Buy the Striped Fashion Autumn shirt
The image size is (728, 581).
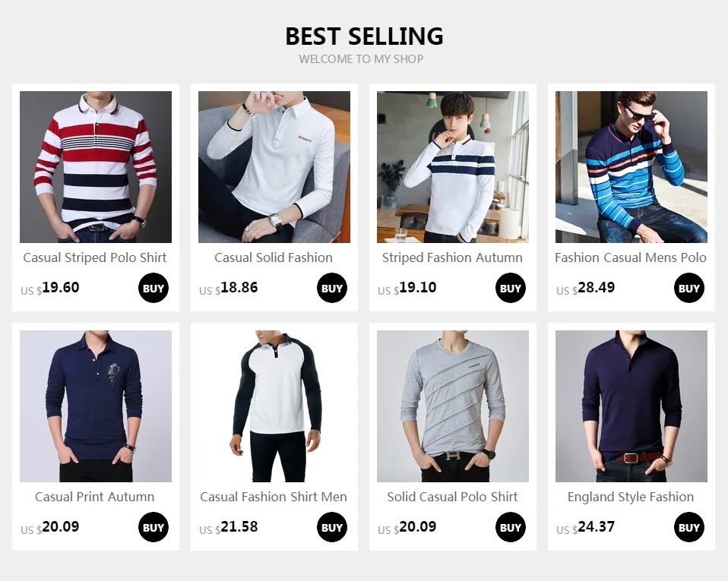click(x=510, y=288)
